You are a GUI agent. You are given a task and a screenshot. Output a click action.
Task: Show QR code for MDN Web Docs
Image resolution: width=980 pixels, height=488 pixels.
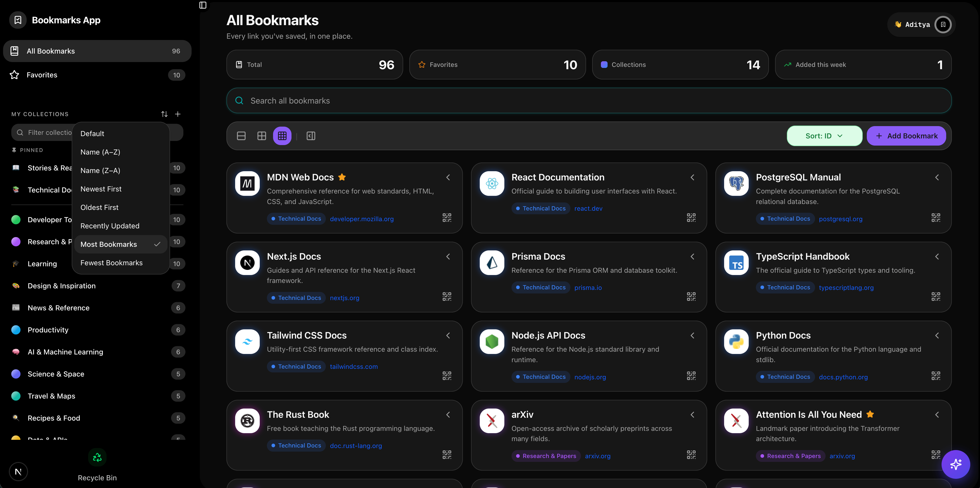pos(447,217)
